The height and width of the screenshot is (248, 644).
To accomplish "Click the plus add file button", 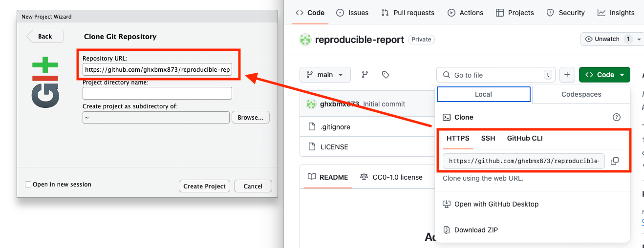I will [567, 75].
